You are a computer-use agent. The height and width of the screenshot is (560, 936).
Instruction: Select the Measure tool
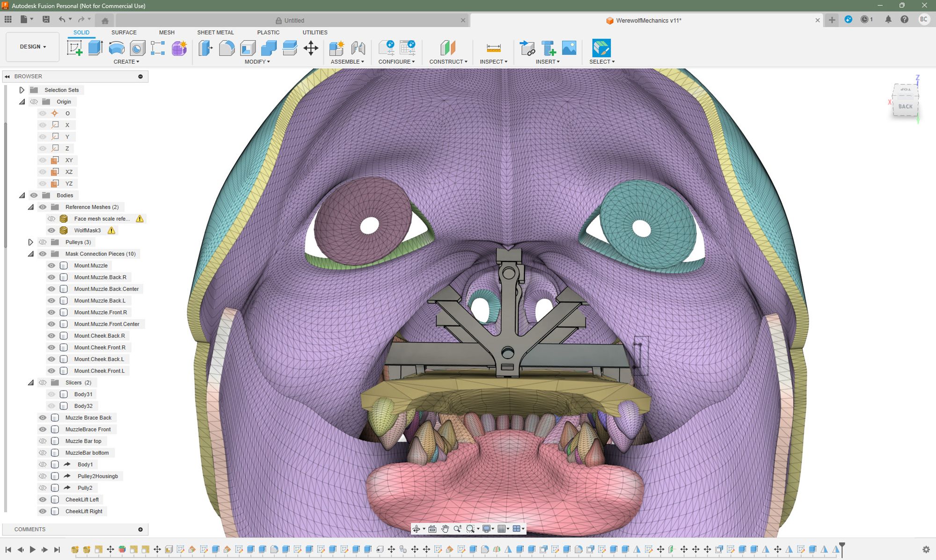pos(493,48)
